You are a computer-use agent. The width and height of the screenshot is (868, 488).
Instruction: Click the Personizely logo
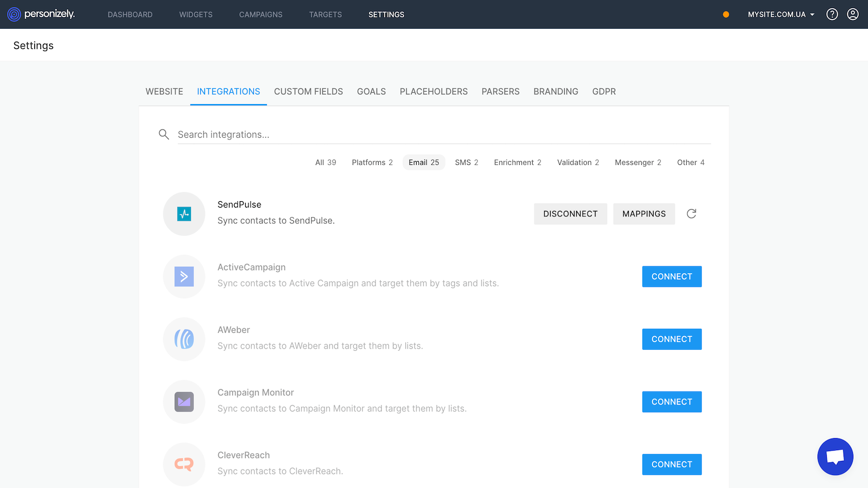coord(41,14)
